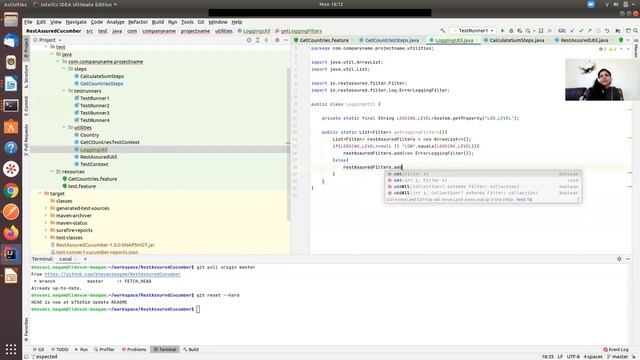640x360 pixels.
Task: Open the Help icon in dock
Action: pyautogui.click(x=11, y=148)
